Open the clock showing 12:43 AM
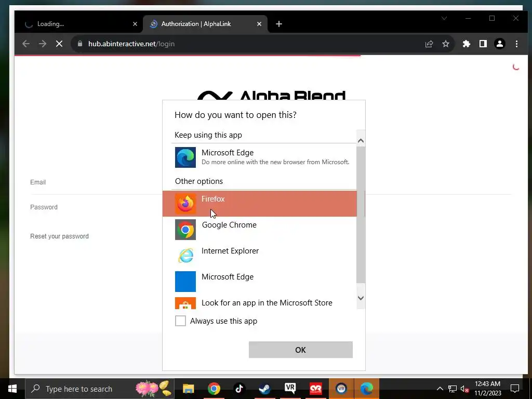 (487, 389)
